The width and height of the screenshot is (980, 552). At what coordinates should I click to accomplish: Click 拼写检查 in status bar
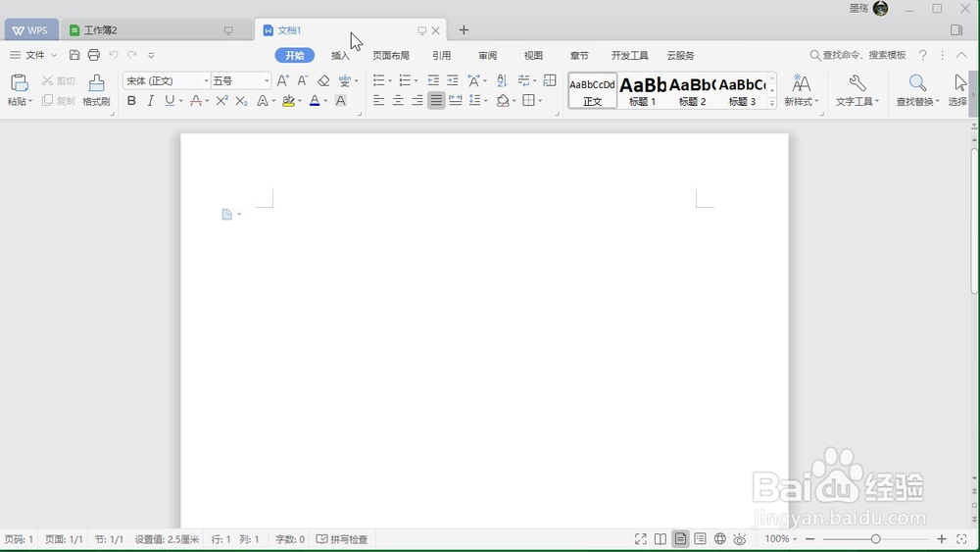tap(342, 539)
